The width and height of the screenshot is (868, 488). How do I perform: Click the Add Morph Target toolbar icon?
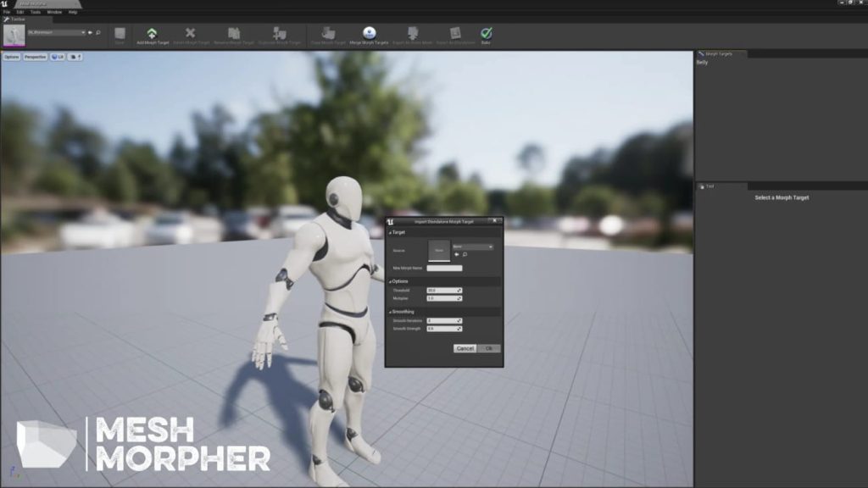[x=153, y=34]
